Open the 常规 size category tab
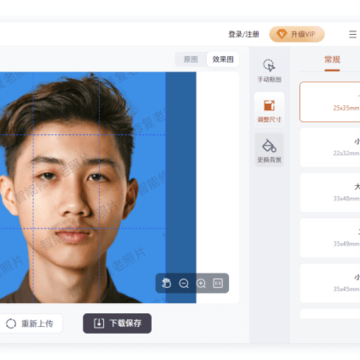 [x=332, y=60]
